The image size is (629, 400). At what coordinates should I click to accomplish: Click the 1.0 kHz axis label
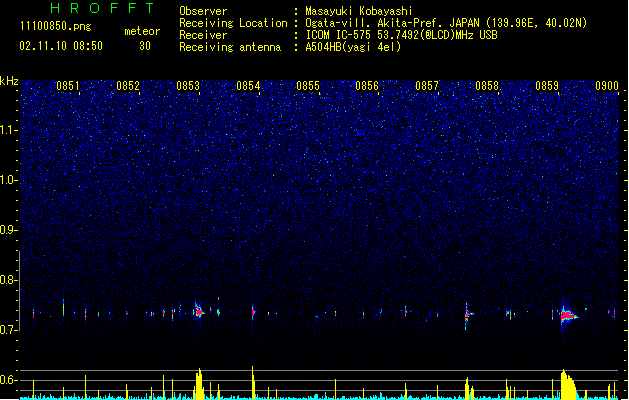[8, 180]
